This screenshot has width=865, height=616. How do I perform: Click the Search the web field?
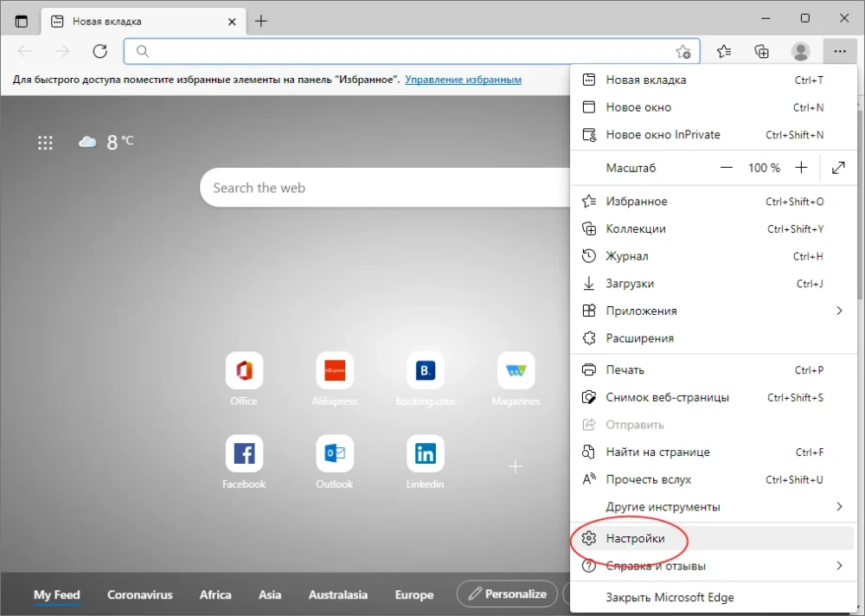381,188
